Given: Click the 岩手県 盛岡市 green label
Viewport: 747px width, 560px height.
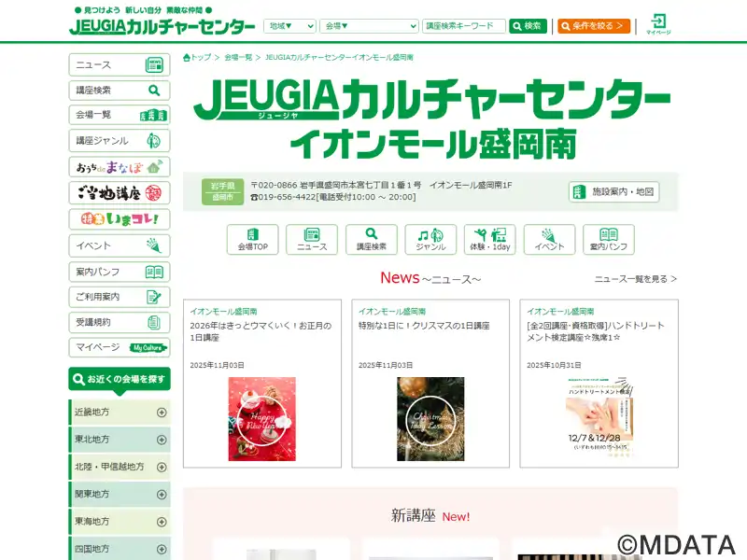Looking at the screenshot, I should 222,191.
